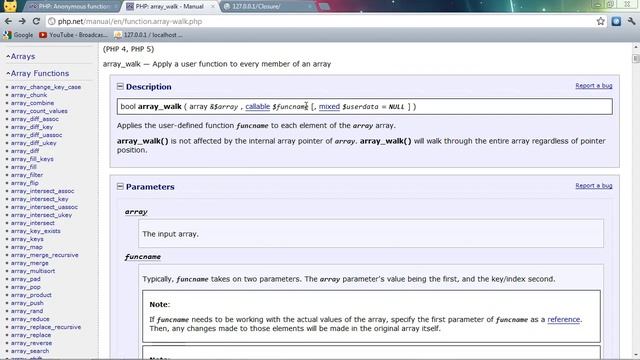Screen dimensions: 640x360
Task: Open the YouTube - Broadcast bookmark
Action: tap(73, 35)
